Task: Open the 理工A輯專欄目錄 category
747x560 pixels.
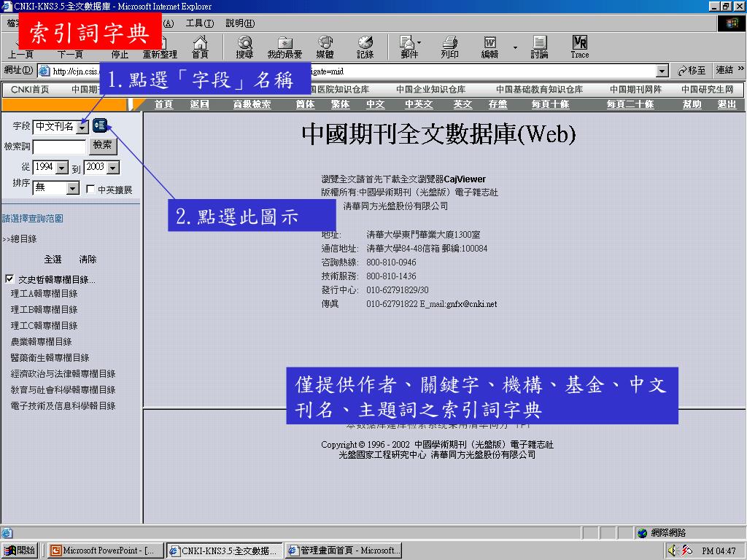Action: tap(44, 293)
